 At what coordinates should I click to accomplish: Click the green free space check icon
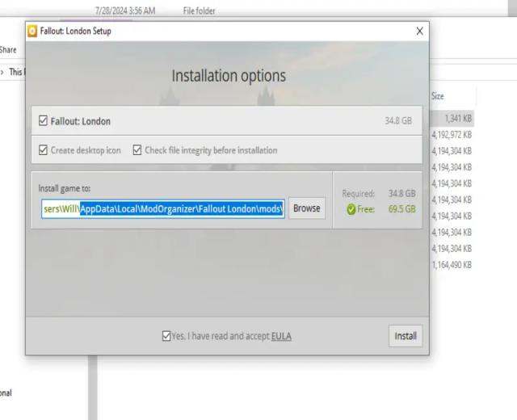click(x=351, y=209)
